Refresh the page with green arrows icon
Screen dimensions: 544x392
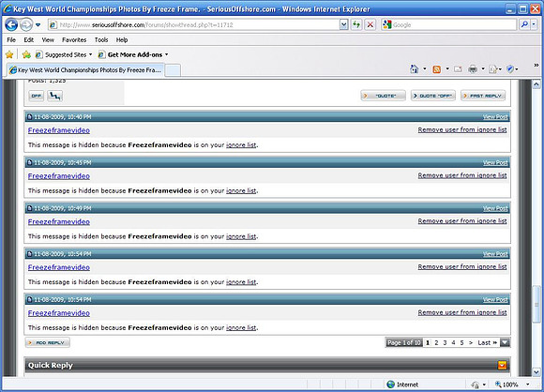pyautogui.click(x=356, y=25)
